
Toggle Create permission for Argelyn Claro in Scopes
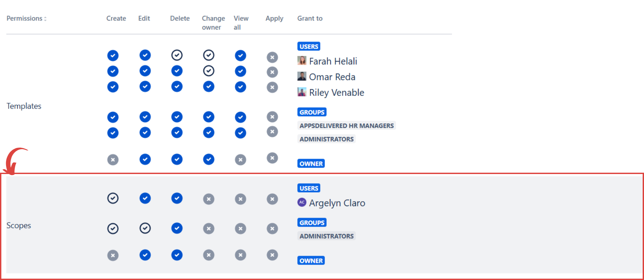(113, 198)
